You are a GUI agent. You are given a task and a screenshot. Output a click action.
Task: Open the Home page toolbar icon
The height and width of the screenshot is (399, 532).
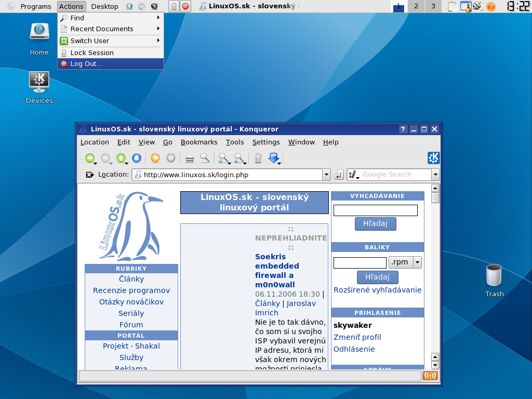coord(137,158)
